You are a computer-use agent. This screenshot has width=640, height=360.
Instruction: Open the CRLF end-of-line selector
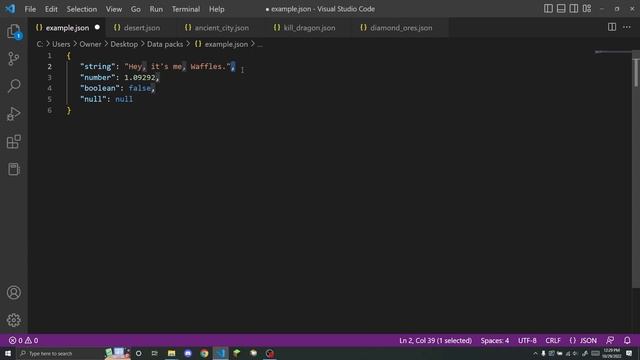tap(553, 340)
